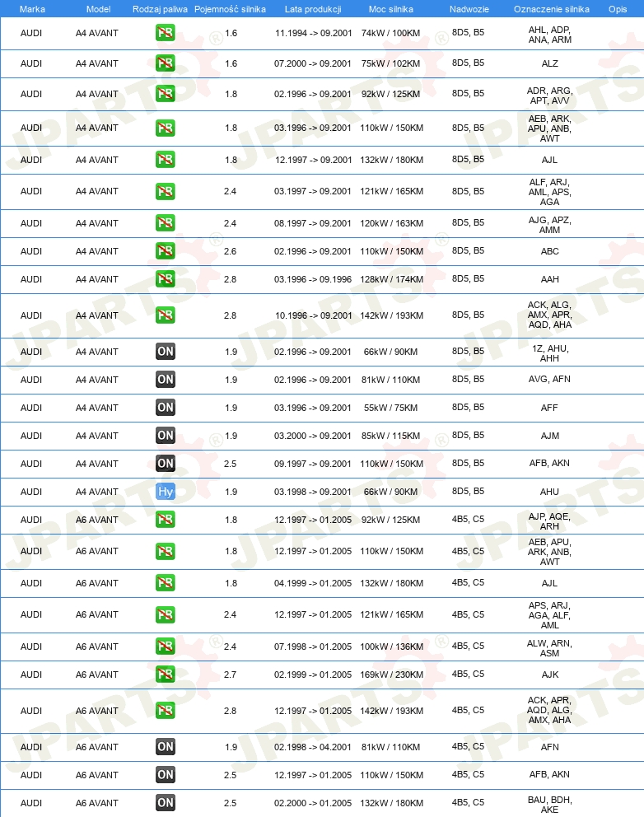
Task: Click the BAU, BDH, AKE engine codes
Action: pos(549,805)
